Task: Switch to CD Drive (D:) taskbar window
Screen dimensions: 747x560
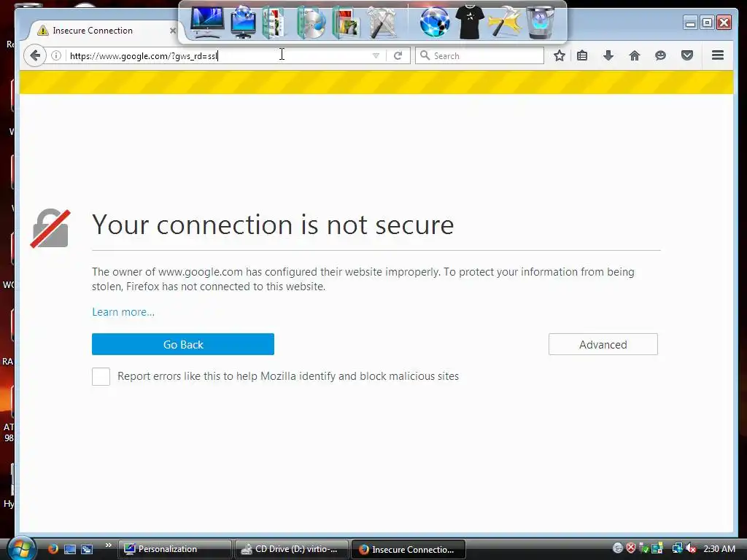Action: 291,549
